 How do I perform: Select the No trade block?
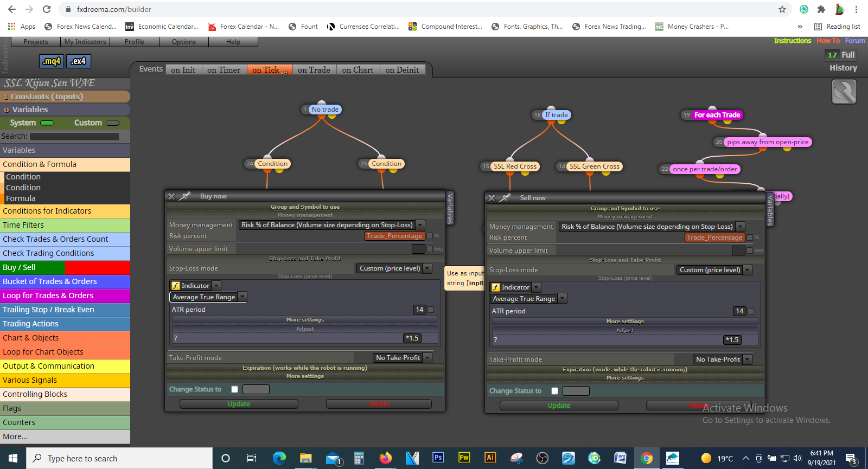pyautogui.click(x=325, y=110)
